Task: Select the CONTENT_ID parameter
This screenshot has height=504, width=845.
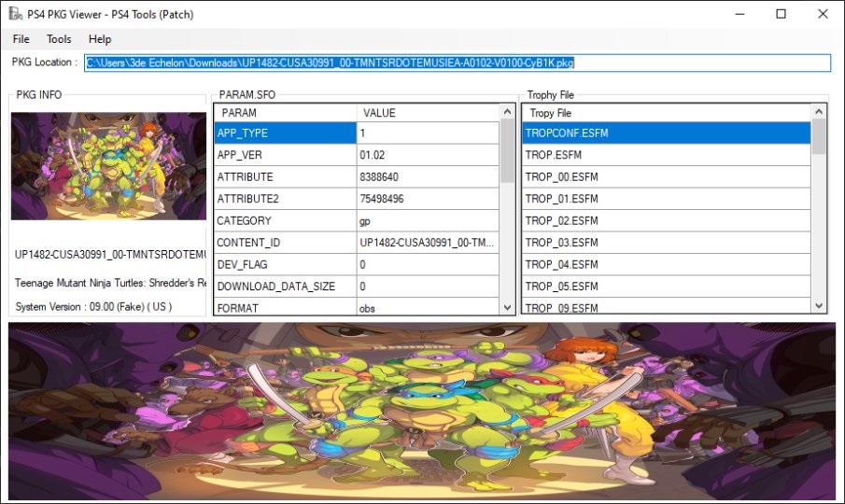Action: [x=285, y=243]
